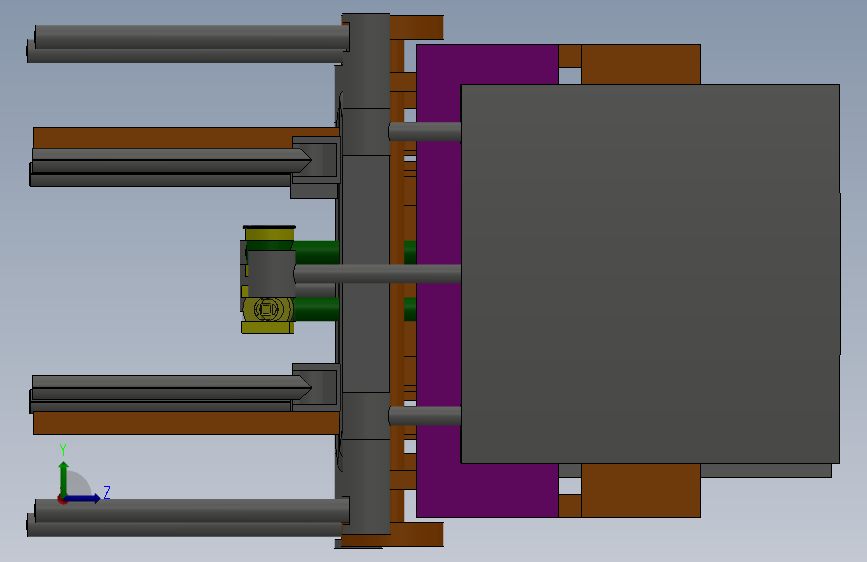
Task: Select the upper pointed gray shaft
Action: pos(171,160)
